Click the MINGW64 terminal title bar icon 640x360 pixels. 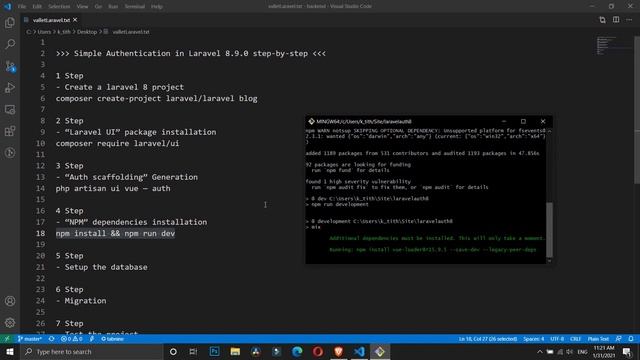coord(311,121)
